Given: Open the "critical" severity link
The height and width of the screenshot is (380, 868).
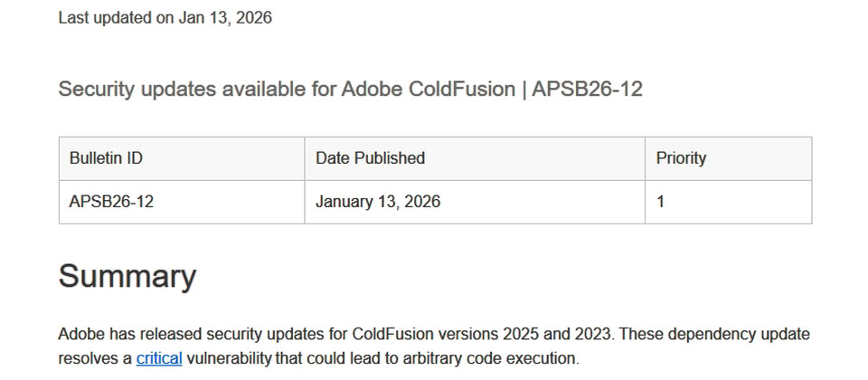Looking at the screenshot, I should click(x=159, y=358).
